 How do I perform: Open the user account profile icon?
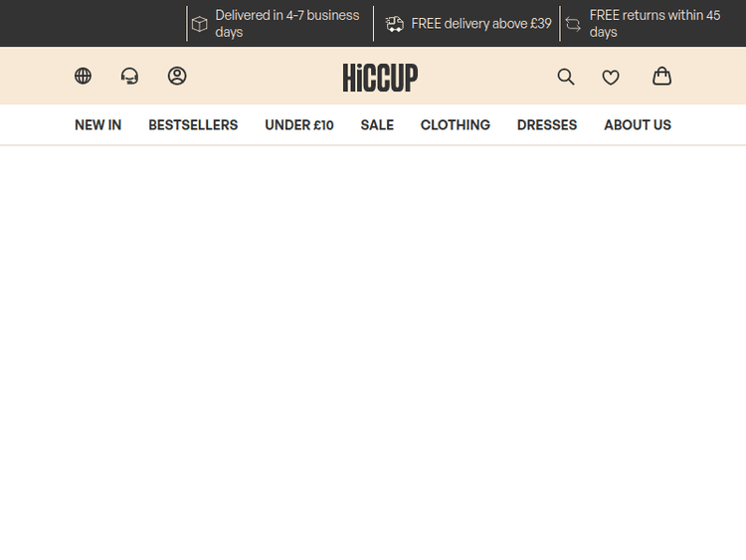(177, 76)
